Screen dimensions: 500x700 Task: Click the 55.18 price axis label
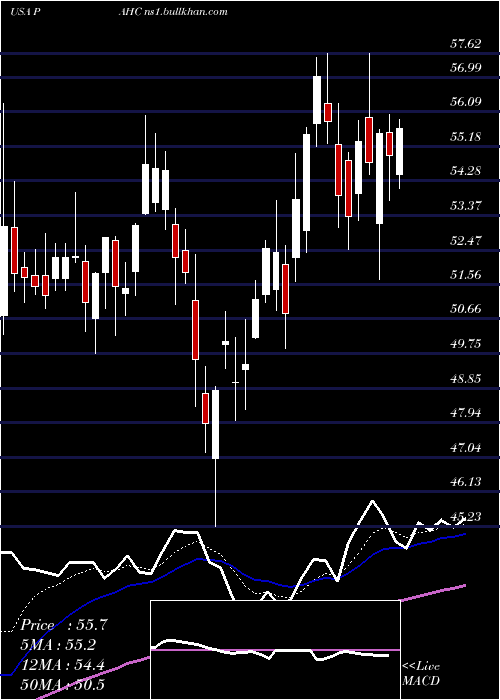466,136
